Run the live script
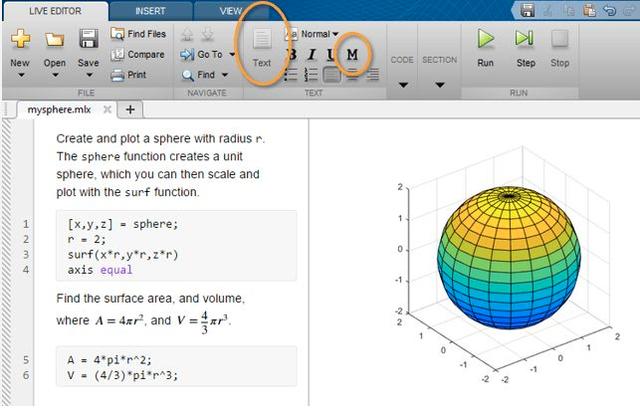Image resolution: width=640 pixels, height=412 pixels. (486, 48)
